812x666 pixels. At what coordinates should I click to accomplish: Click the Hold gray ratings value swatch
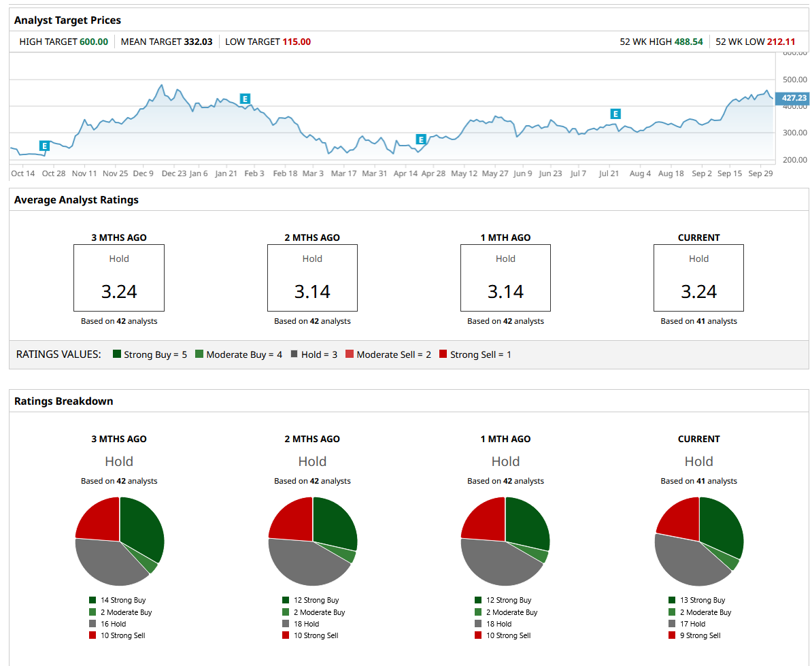click(294, 354)
